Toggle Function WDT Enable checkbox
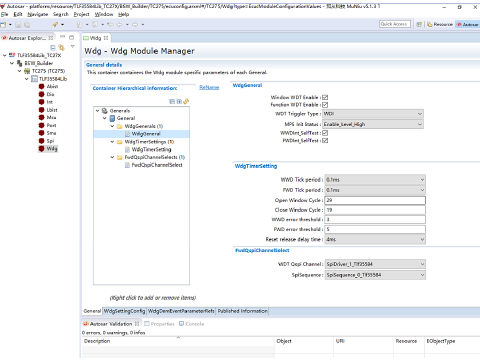The width and height of the screenshot is (480, 360). [x=325, y=105]
